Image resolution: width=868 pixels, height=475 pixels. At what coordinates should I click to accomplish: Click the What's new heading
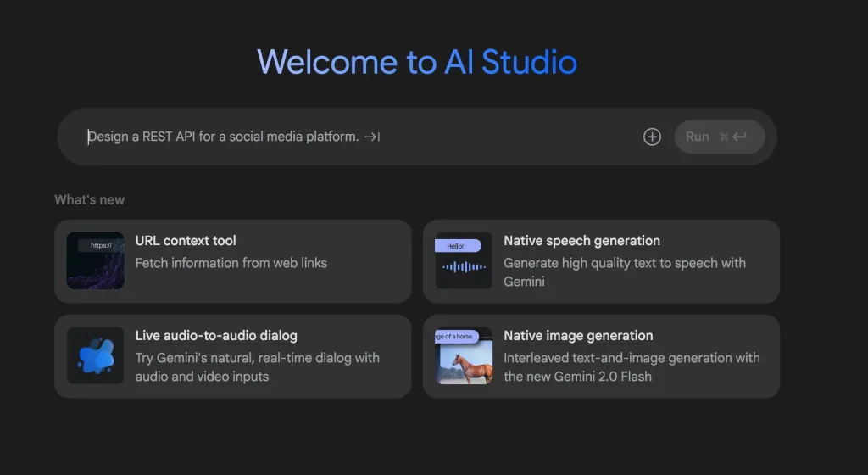[89, 200]
